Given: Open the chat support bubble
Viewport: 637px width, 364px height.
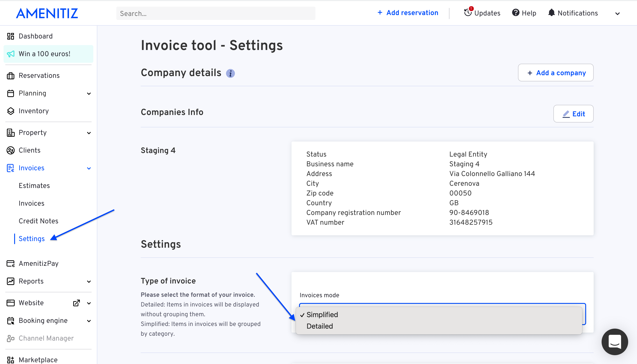Looking at the screenshot, I should pyautogui.click(x=614, y=341).
